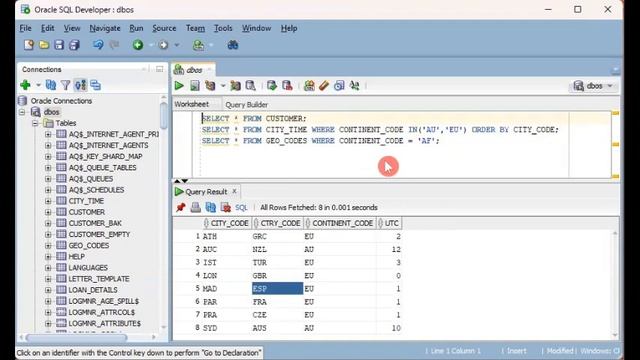
Task: Click the change case Aa icon
Action: tap(354, 86)
